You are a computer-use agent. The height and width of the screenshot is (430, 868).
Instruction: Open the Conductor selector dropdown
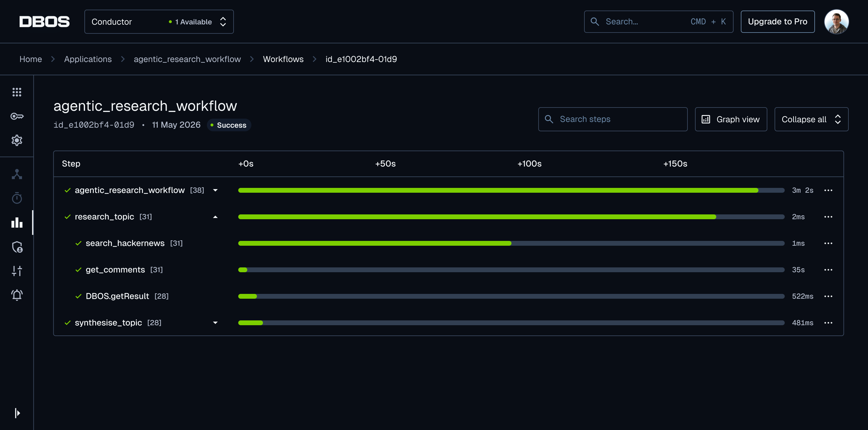(159, 22)
